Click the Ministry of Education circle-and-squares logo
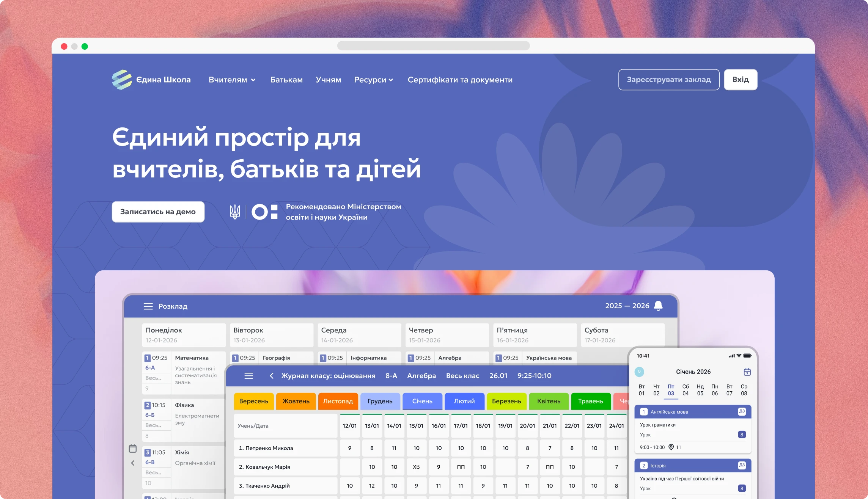 point(265,212)
